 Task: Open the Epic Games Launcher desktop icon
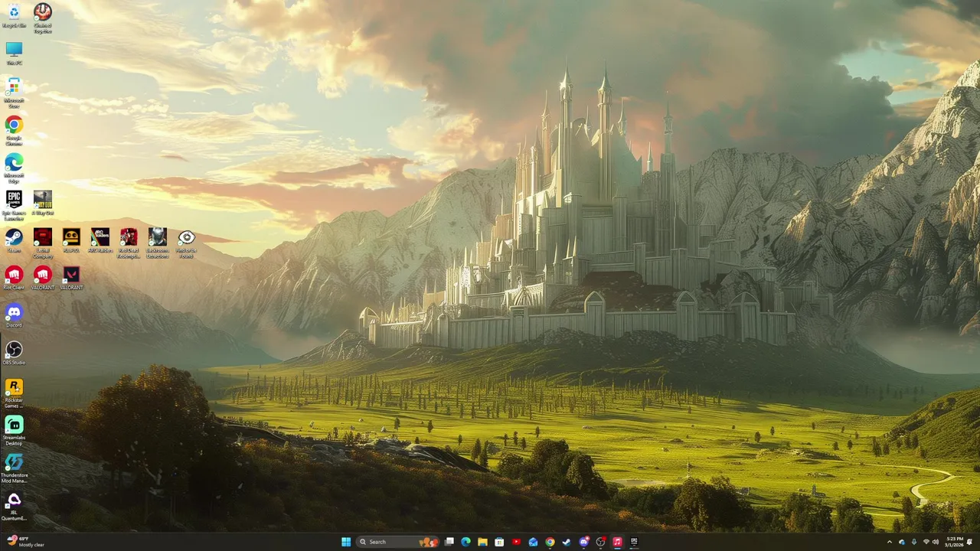[14, 206]
